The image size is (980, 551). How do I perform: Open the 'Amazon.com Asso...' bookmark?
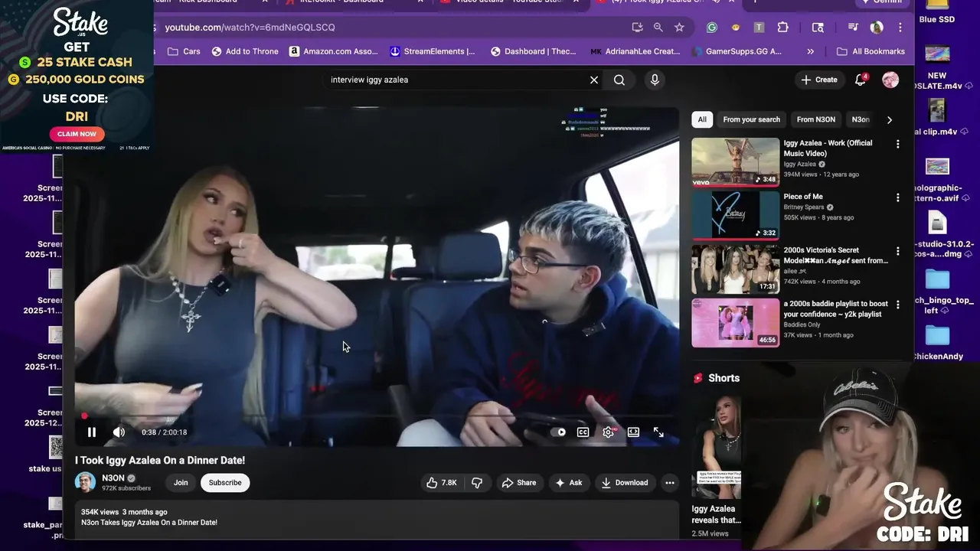pos(334,51)
